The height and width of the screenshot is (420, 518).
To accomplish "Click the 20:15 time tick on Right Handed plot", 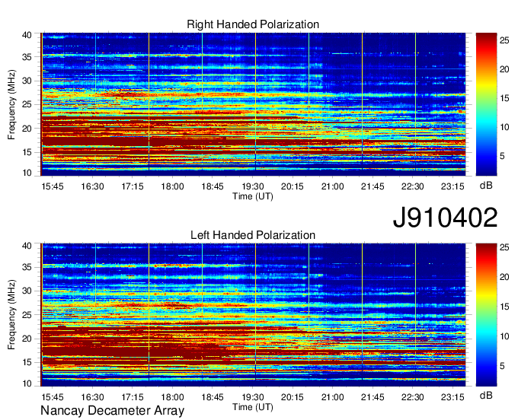I will tap(293, 186).
